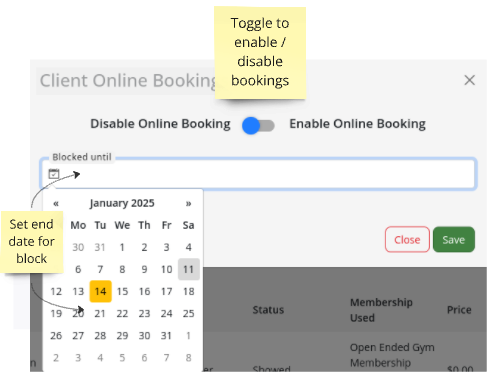The height and width of the screenshot is (378, 491).
Task: Pick January 25 on Saturday column
Action: point(188,313)
